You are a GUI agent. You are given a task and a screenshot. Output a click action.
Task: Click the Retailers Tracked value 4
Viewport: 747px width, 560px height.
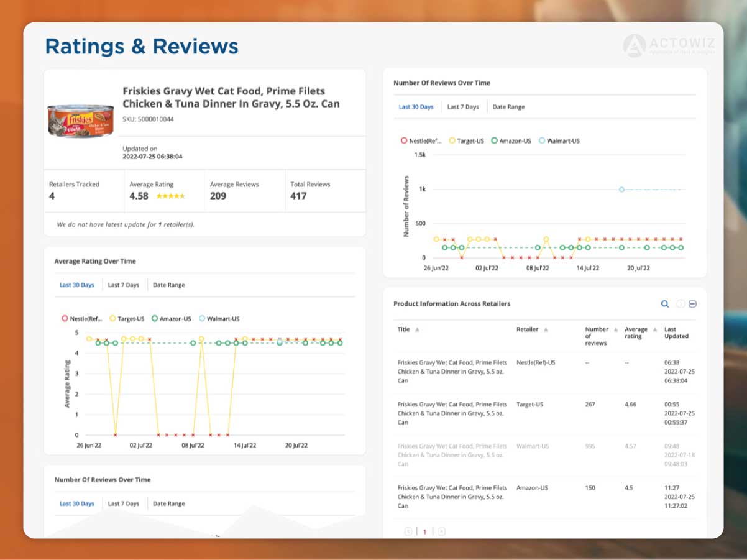point(52,196)
